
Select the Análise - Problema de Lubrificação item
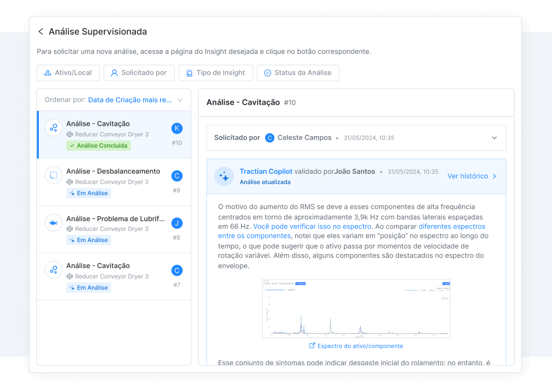pyautogui.click(x=113, y=219)
